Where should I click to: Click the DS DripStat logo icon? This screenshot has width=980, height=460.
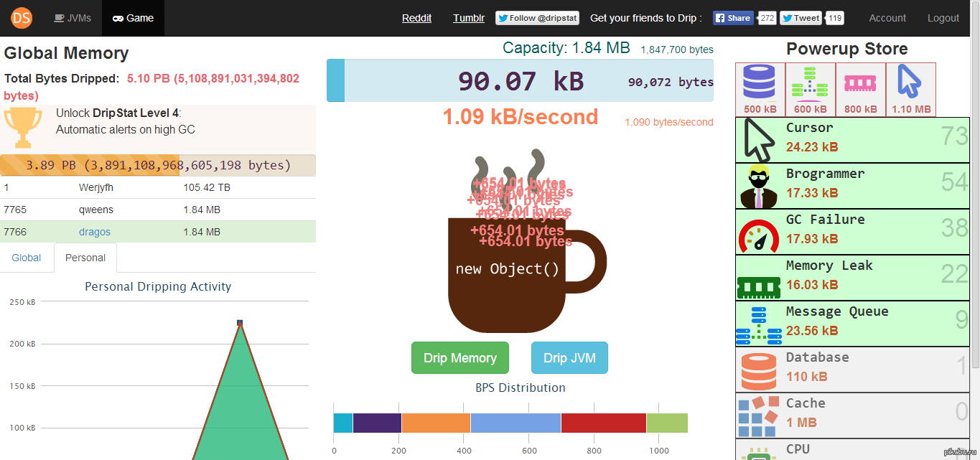point(22,18)
